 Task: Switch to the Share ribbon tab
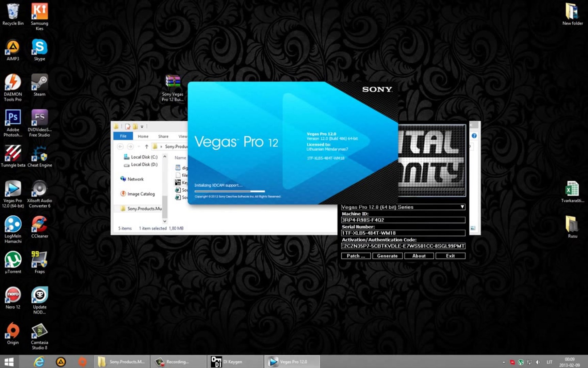[x=163, y=136]
